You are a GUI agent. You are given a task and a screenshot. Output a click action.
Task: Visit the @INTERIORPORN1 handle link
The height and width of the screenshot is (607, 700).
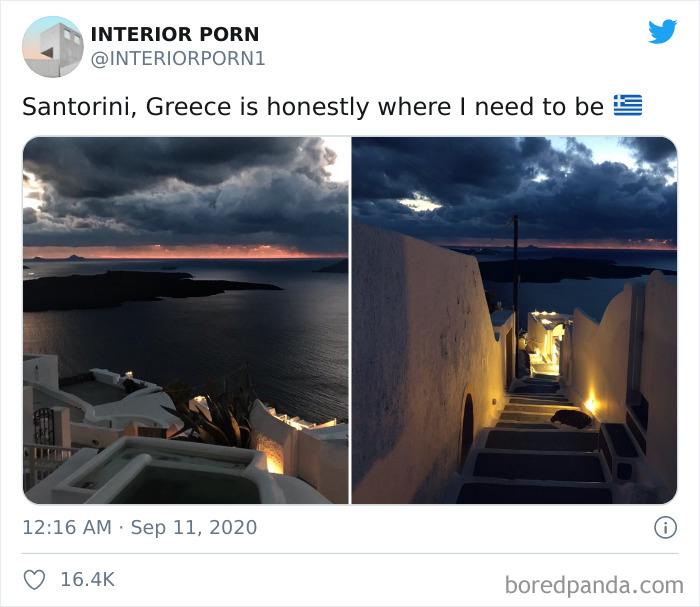coord(178,59)
